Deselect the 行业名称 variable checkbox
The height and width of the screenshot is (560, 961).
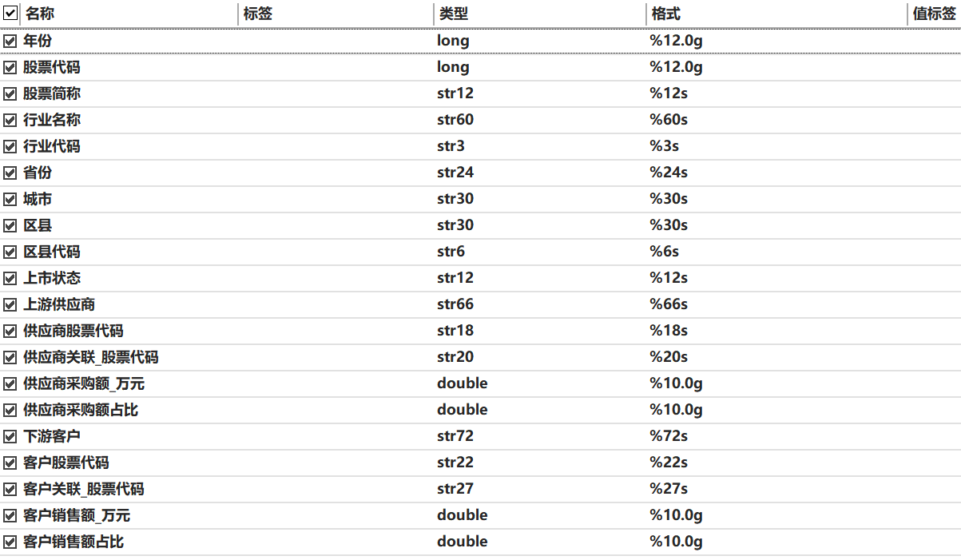(x=10, y=121)
